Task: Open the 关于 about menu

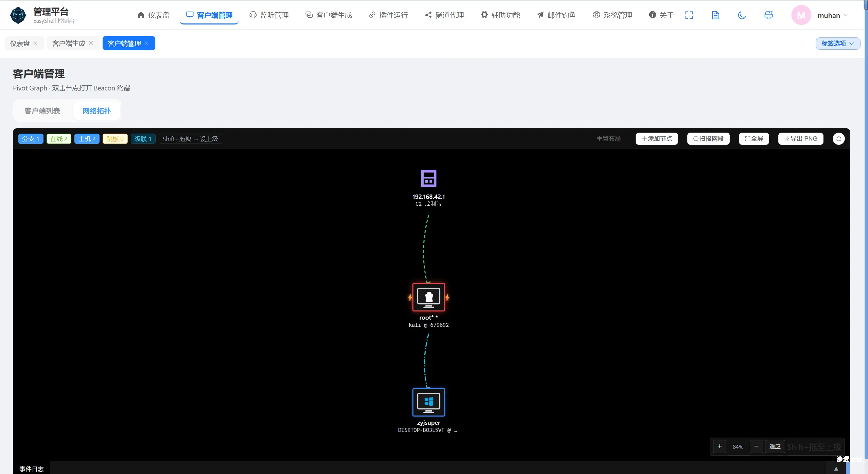Action: click(x=661, y=15)
